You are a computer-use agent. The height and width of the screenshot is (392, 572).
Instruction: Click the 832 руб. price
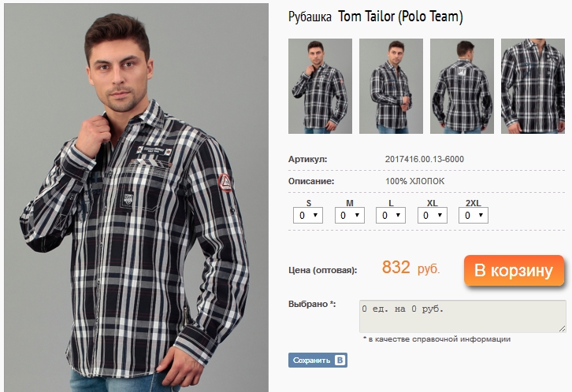(410, 268)
